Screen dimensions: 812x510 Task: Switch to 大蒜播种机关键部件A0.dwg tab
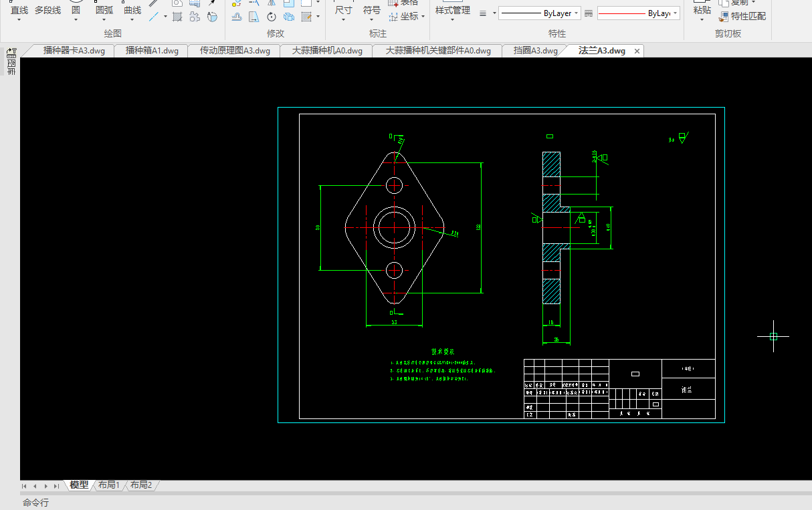pyautogui.click(x=438, y=51)
